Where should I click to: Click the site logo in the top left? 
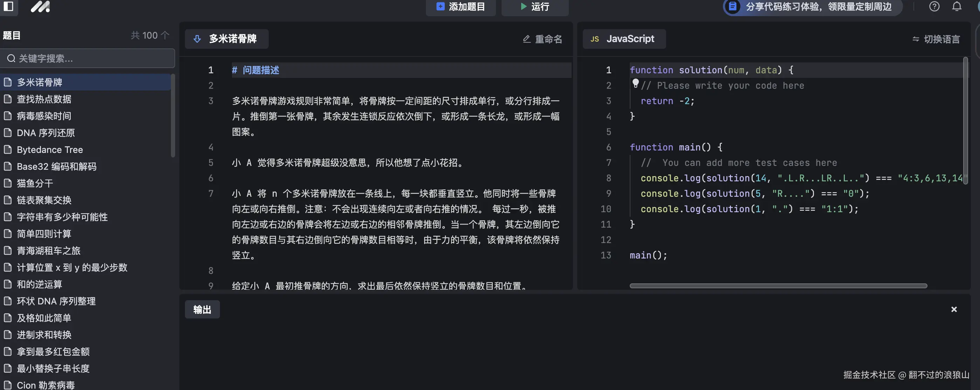pyautogui.click(x=40, y=7)
